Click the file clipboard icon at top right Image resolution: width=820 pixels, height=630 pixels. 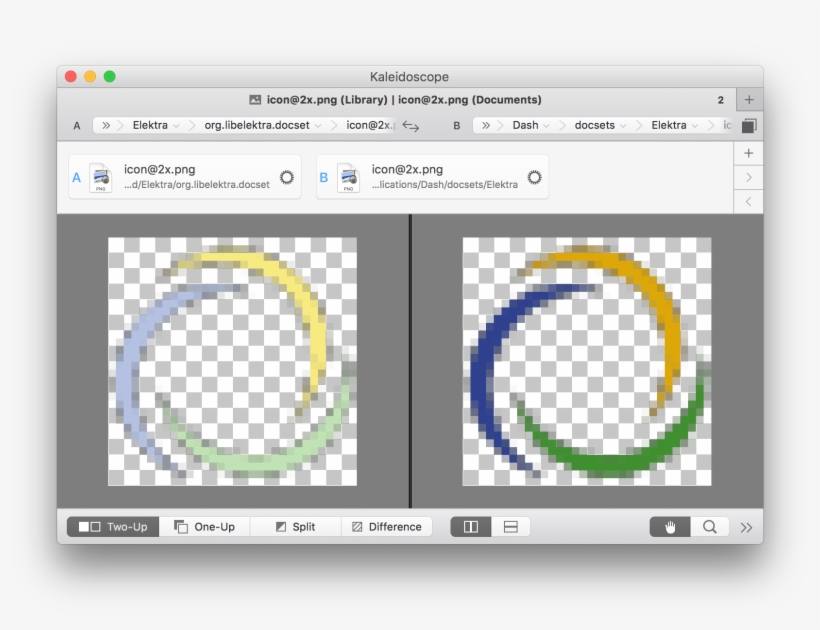pos(751,125)
